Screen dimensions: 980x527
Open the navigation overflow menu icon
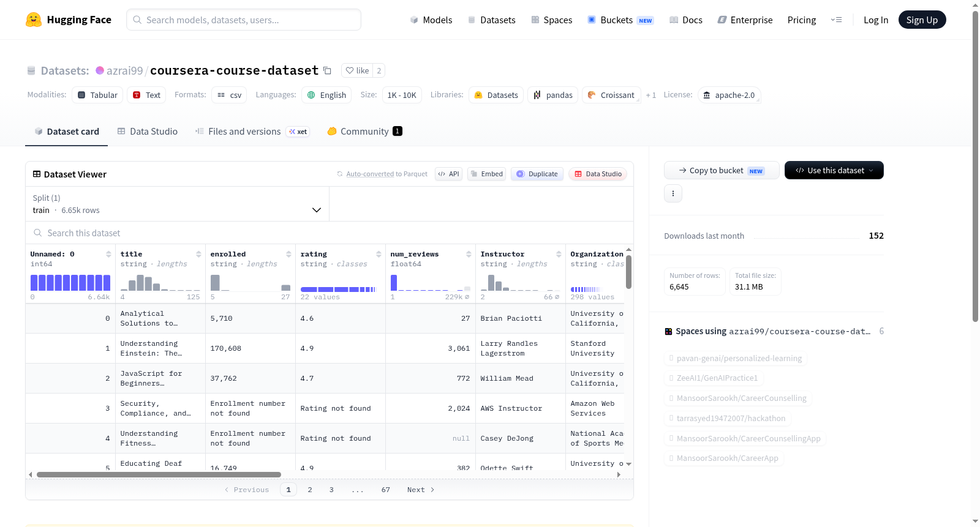tap(836, 20)
